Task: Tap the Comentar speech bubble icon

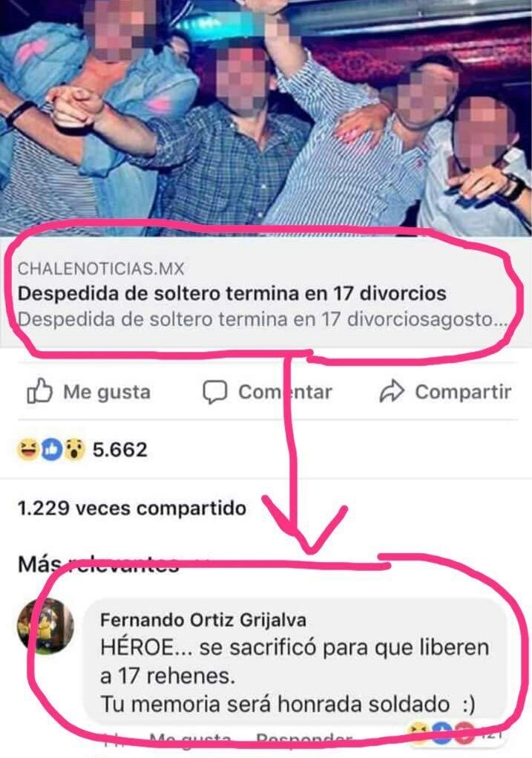Action: coord(214,392)
